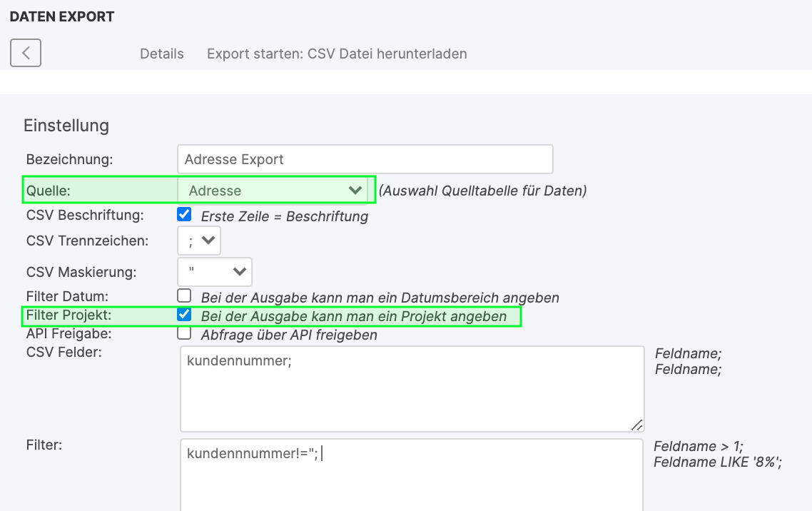812x511 pixels.
Task: Expand the CSV Maskierung dropdown
Action: (215, 271)
